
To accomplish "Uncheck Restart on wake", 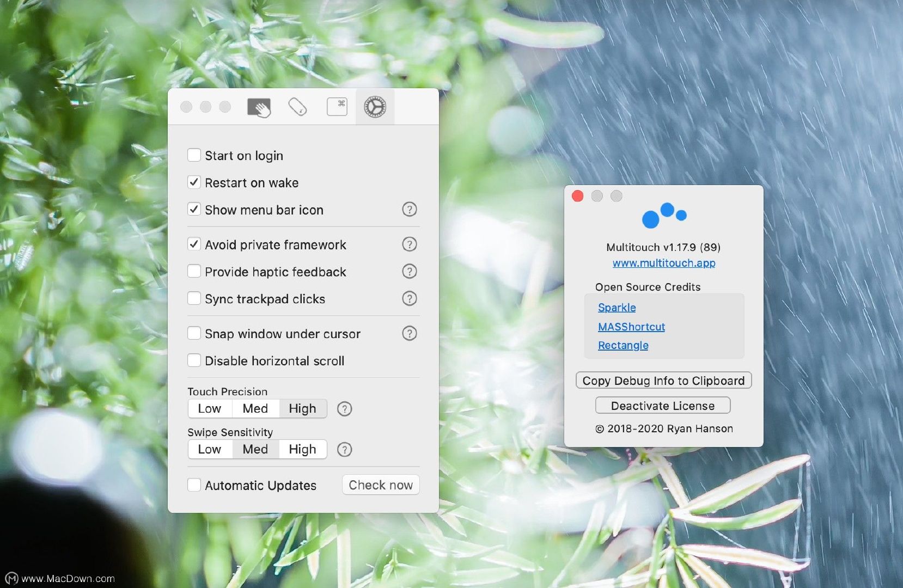I will pyautogui.click(x=194, y=182).
